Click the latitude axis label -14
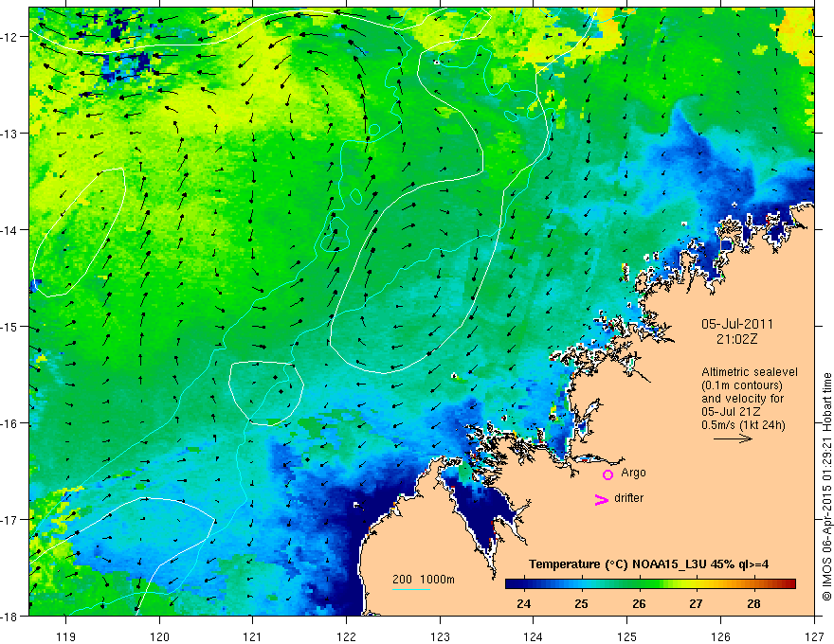This screenshot has width=834, height=644. 10,230
